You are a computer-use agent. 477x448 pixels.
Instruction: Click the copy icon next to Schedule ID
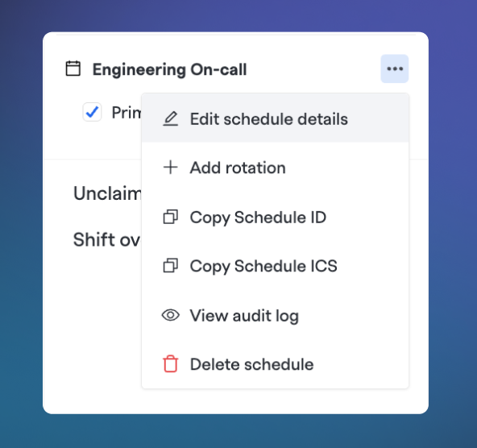point(170,217)
